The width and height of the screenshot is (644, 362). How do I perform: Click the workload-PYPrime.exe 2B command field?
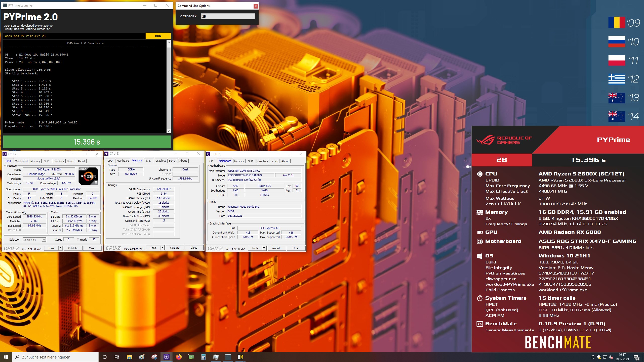74,36
